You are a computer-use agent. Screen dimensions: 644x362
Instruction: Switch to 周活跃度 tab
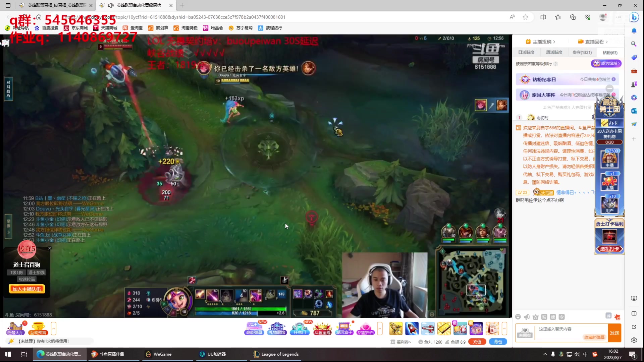coord(554,52)
